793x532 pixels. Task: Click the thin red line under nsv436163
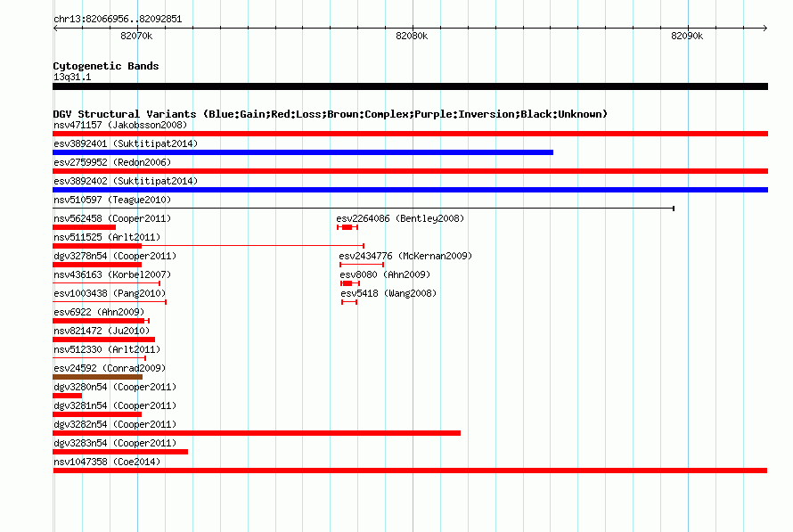coord(106,283)
